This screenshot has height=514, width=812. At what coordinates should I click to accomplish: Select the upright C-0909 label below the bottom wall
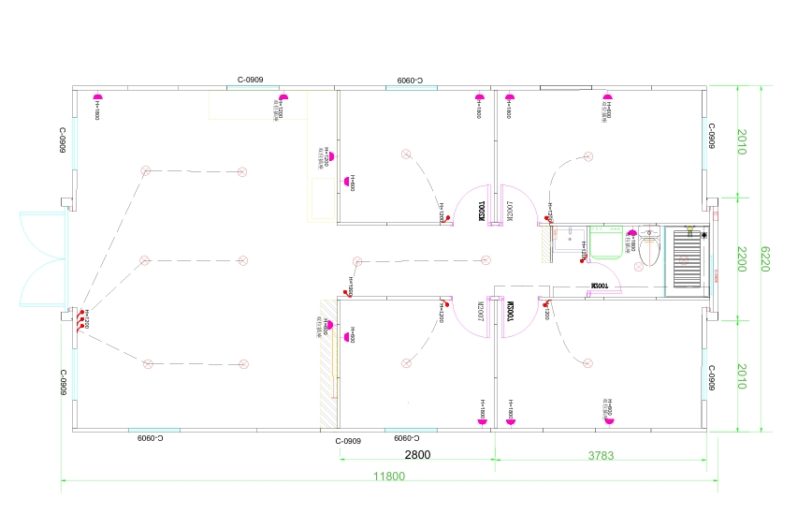point(348,441)
